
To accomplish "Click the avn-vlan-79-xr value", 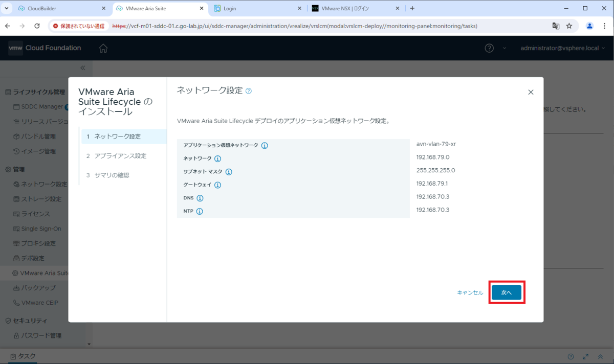I will 436,144.
